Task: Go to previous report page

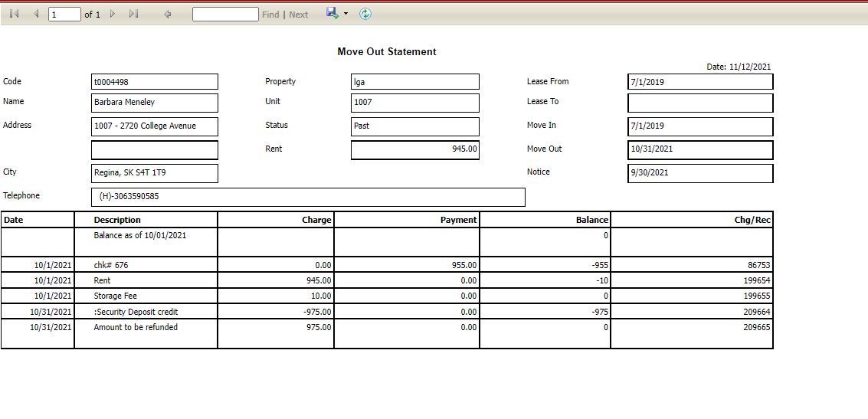Action: (x=36, y=14)
